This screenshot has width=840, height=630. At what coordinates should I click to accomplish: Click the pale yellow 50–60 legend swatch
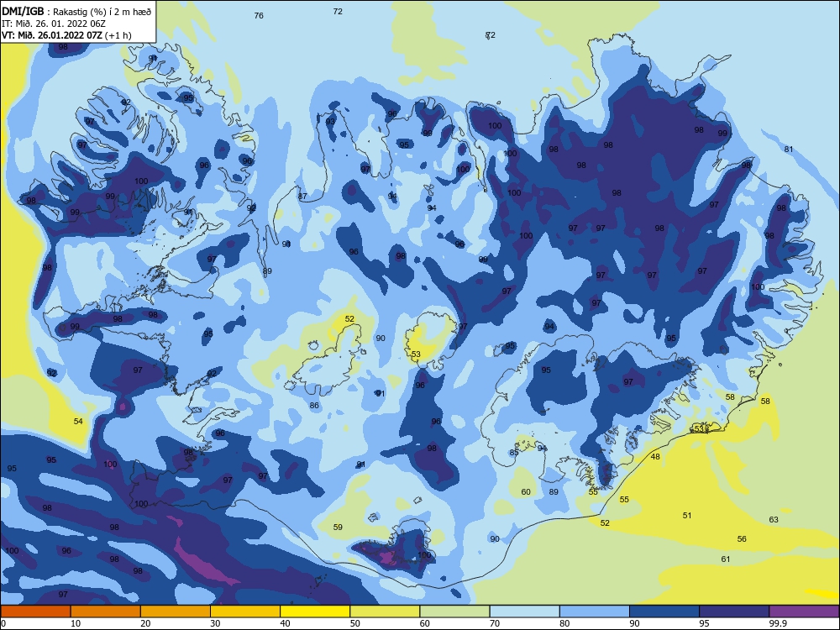(x=385, y=612)
